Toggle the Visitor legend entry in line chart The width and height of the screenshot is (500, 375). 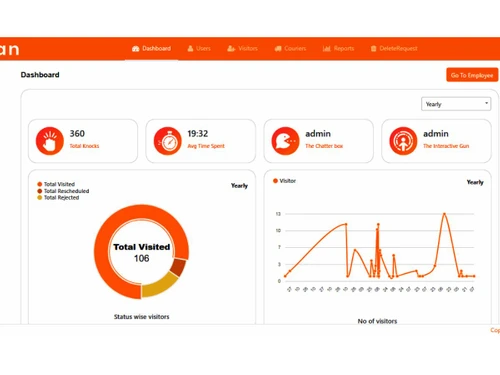click(284, 181)
